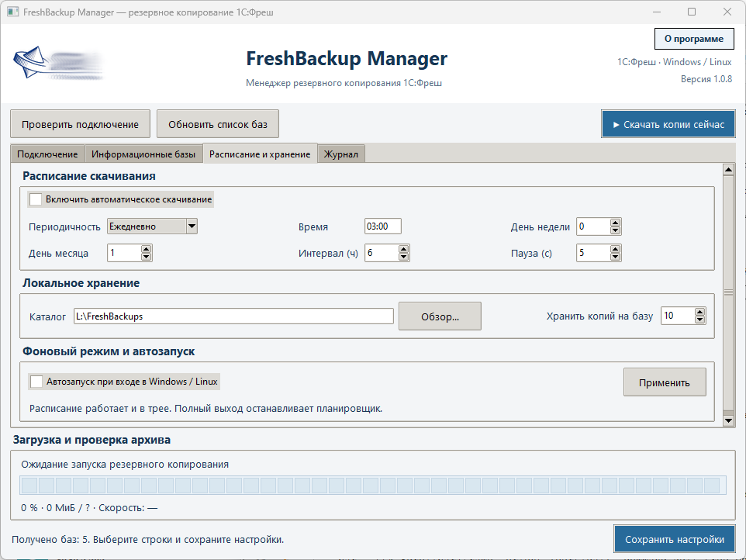
Task: Focus the Хранить копий на базу number field
Action: tap(678, 316)
